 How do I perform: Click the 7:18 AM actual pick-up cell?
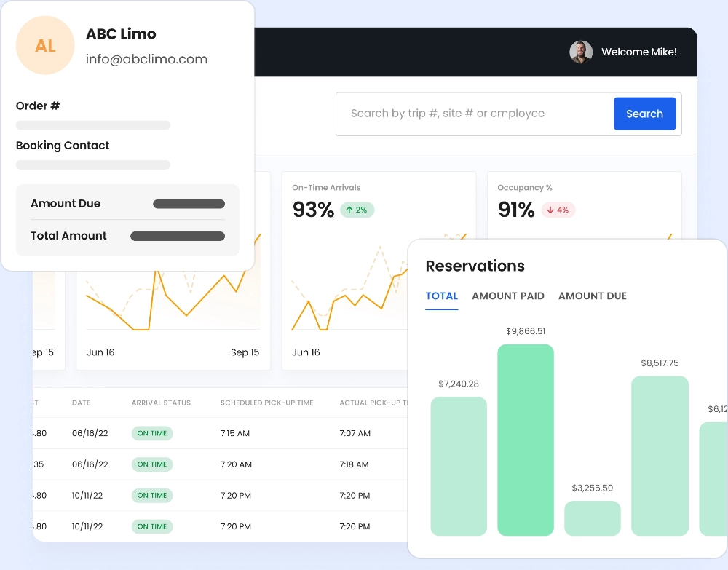tap(354, 464)
